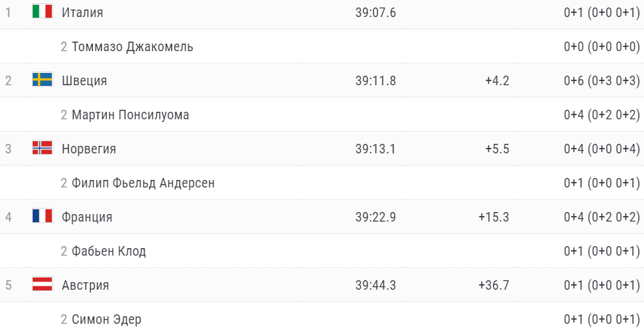Click the Italy flag icon
Viewport: 644px width, 332px height.
point(42,12)
